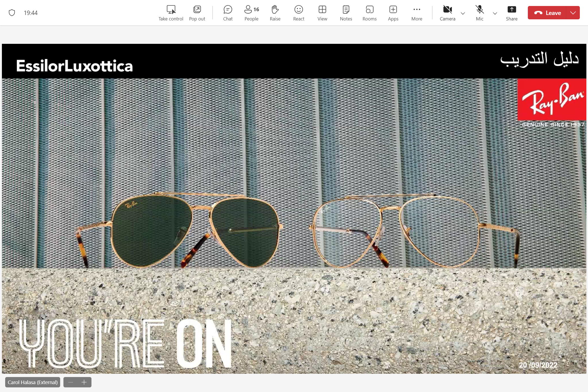Expand camera options chevron
This screenshot has width=588, height=392.
tap(463, 13)
